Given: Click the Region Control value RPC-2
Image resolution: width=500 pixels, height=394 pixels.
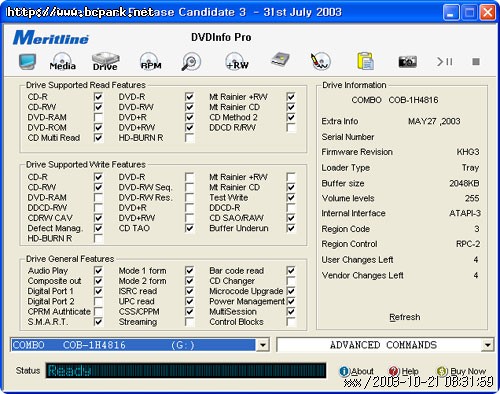Looking at the screenshot, I should coord(468,244).
